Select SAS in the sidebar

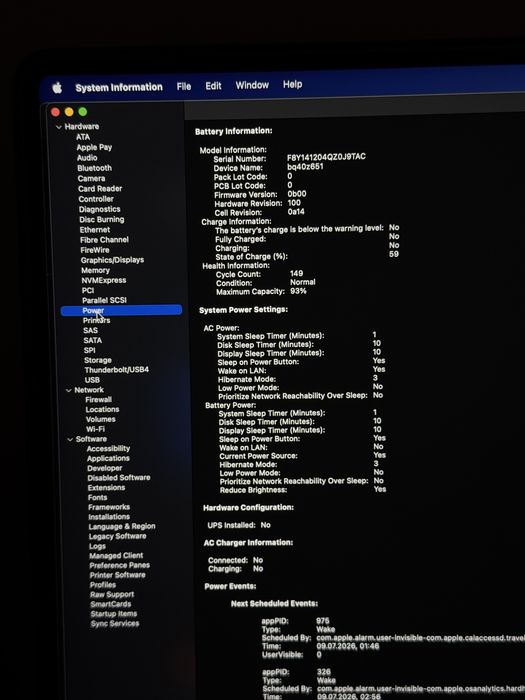90,330
